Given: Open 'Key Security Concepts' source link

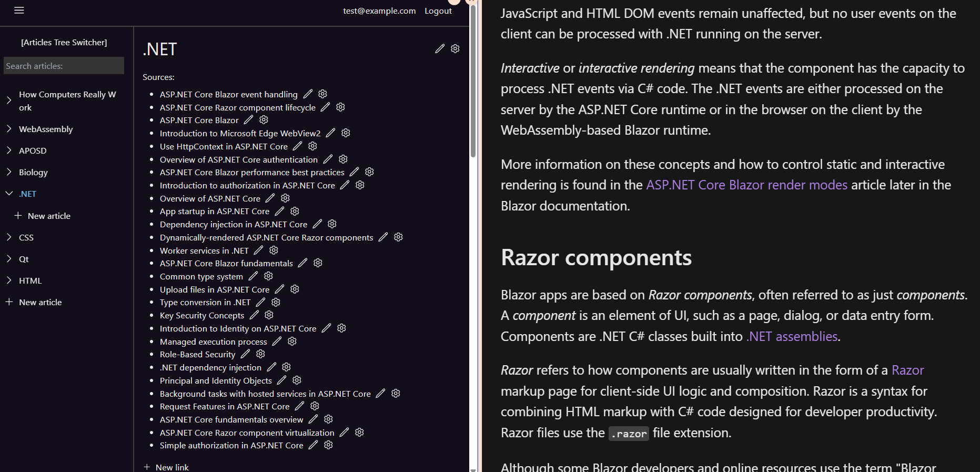Looking at the screenshot, I should pos(202,315).
